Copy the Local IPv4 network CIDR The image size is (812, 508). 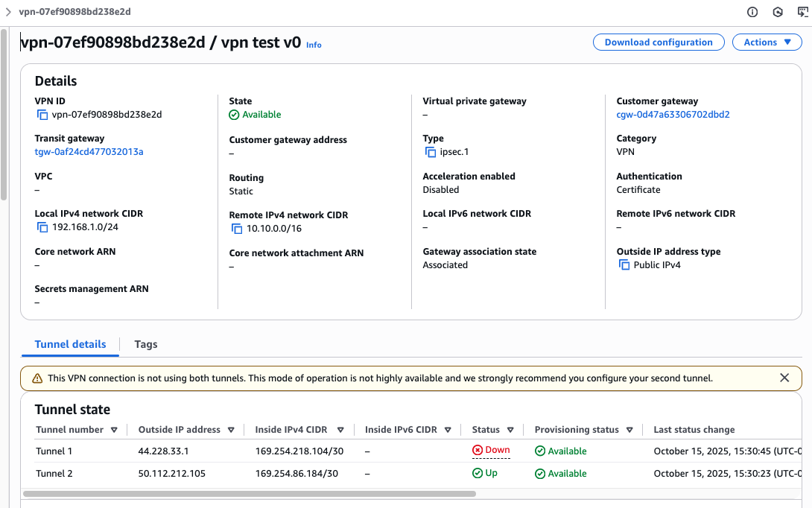click(42, 227)
